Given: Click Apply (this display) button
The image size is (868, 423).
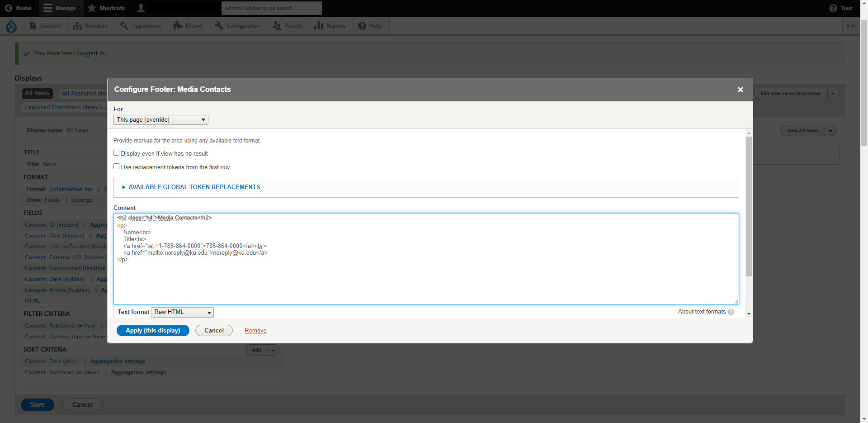Looking at the screenshot, I should coord(153,331).
